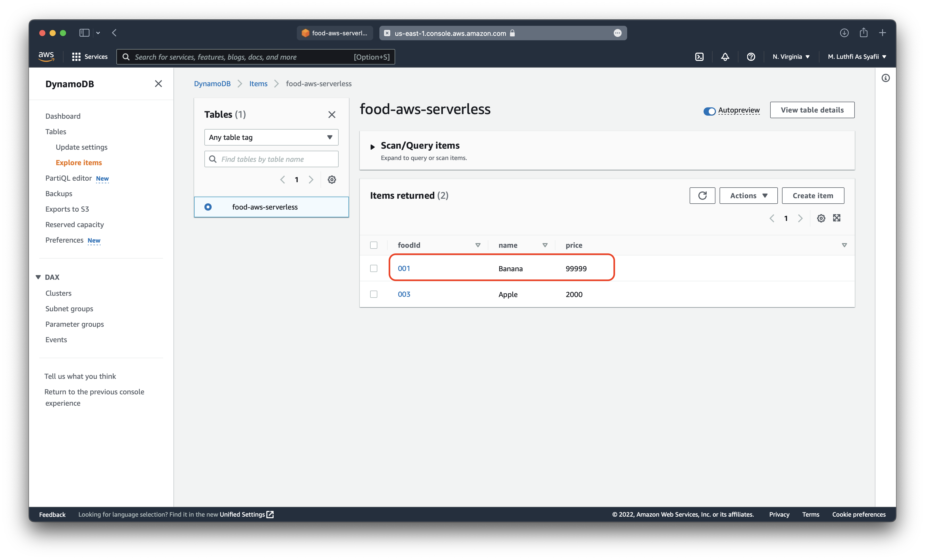Go to next page of items returned

[800, 218]
